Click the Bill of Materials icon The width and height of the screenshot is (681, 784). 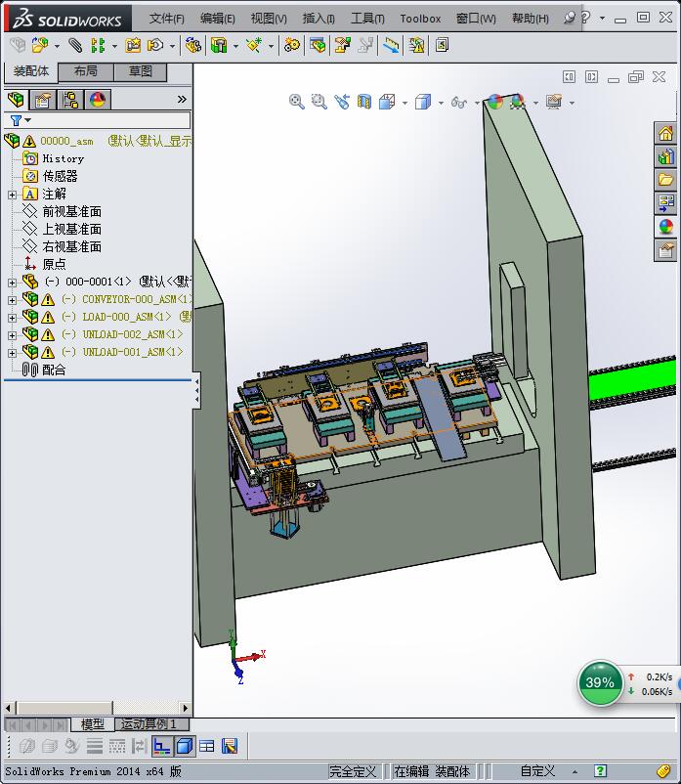point(318,46)
